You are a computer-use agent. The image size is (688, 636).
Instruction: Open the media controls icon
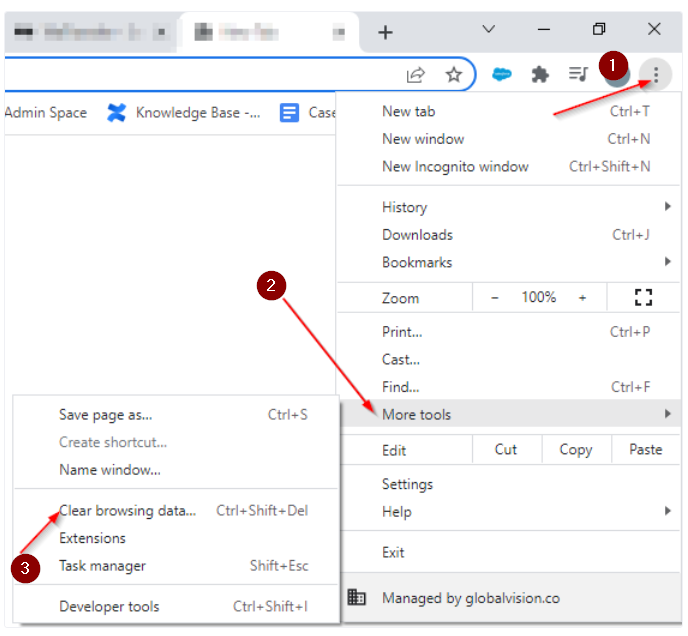point(578,74)
